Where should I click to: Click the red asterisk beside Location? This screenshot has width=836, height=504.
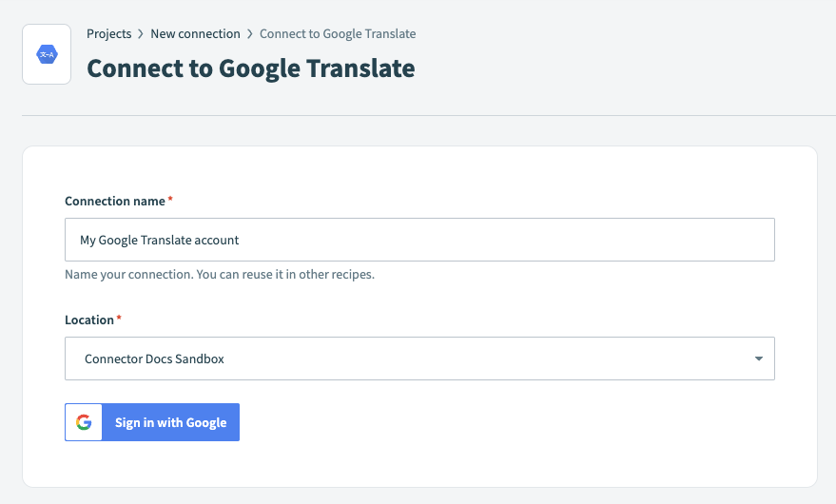pyautogui.click(x=119, y=319)
